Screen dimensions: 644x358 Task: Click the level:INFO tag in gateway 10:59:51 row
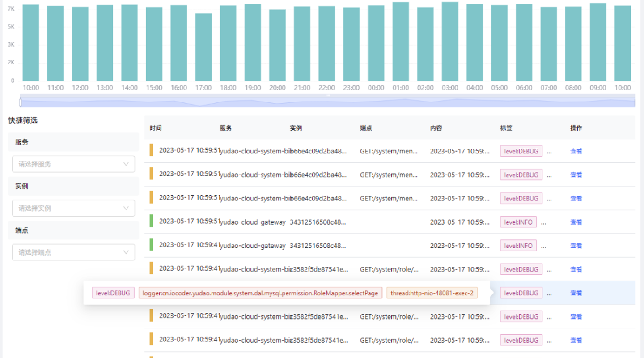click(518, 222)
